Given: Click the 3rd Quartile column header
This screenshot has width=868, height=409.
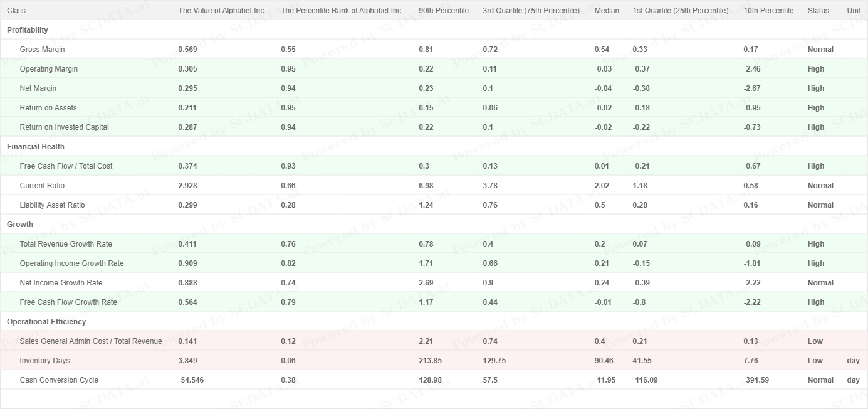Looking at the screenshot, I should tap(531, 11).
